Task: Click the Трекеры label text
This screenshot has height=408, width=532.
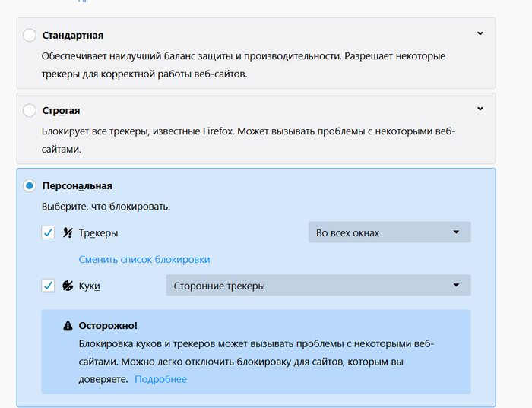Action: (98, 233)
